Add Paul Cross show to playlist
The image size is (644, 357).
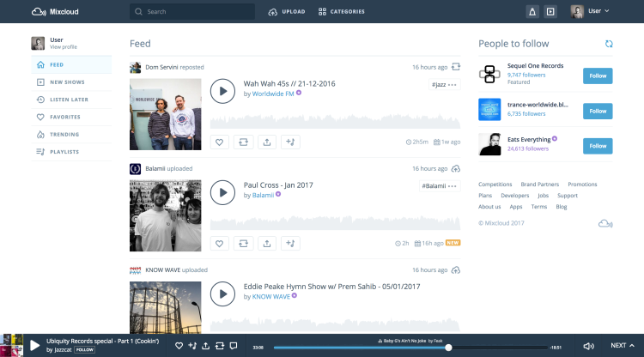(x=290, y=244)
